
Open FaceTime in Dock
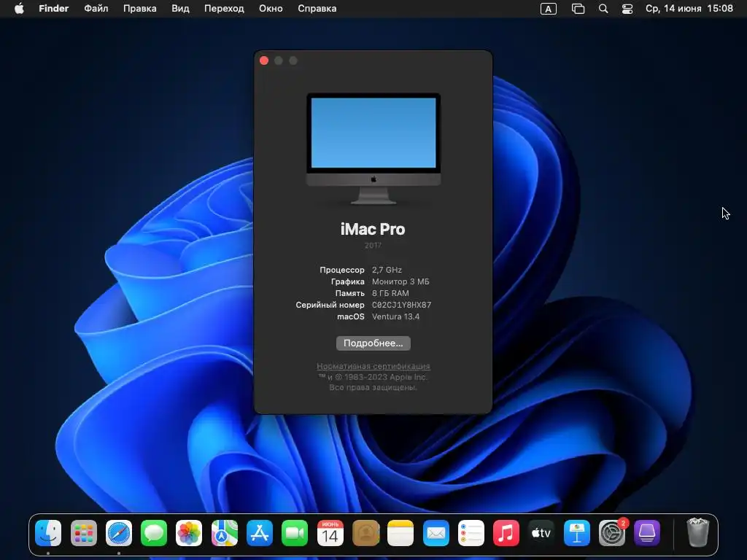pos(295,533)
